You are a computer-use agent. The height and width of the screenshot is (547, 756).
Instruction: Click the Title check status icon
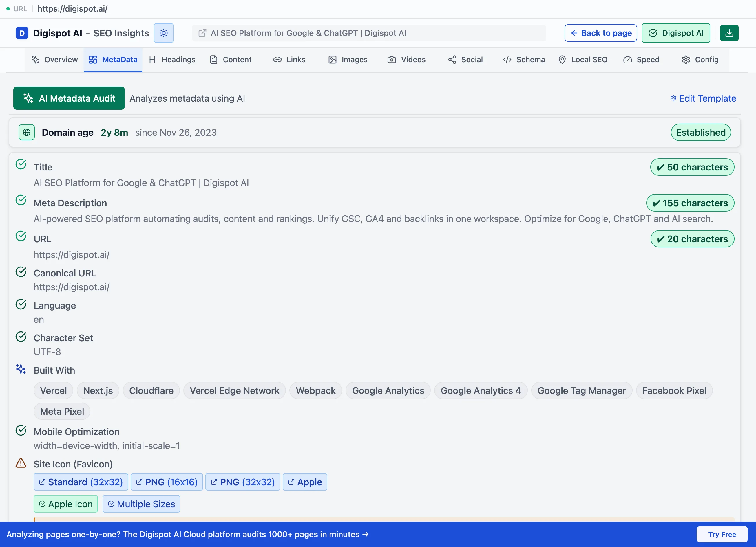click(x=21, y=164)
